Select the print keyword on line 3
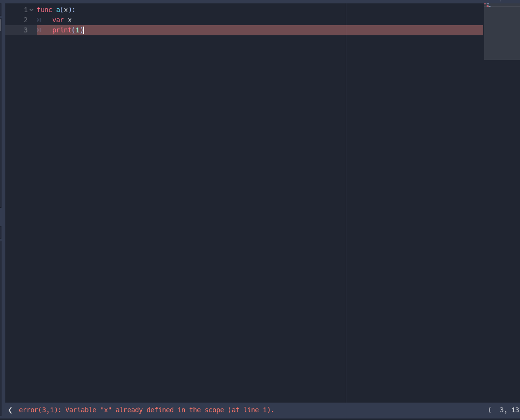The height and width of the screenshot is (420, 520). coord(61,30)
